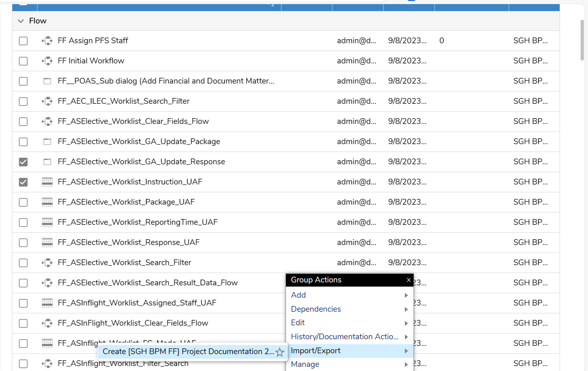Viewport: 588px width, 371px height.
Task: Click the form icon beside FF_ASElective_Worklist_GA_Update_Response
Action: pos(47,162)
